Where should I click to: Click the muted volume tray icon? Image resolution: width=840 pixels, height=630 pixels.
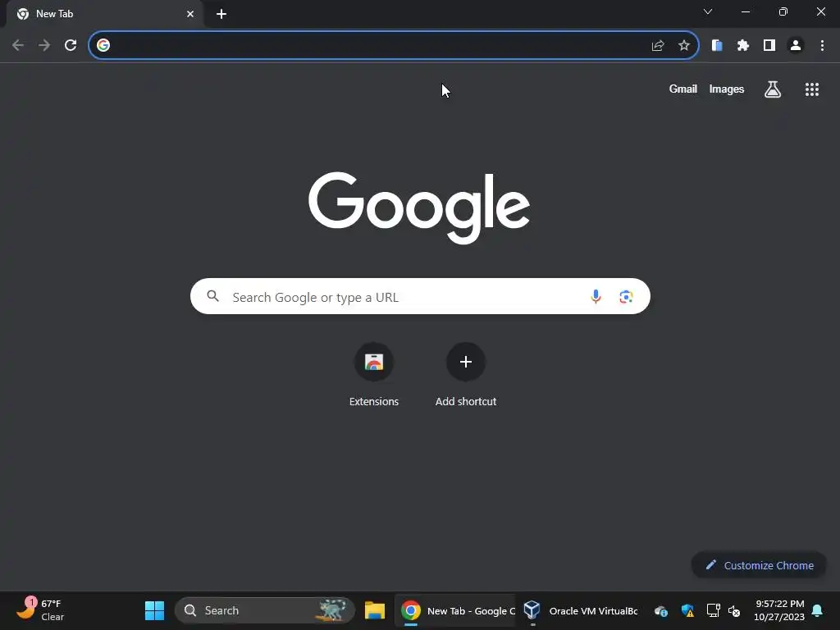pos(734,610)
